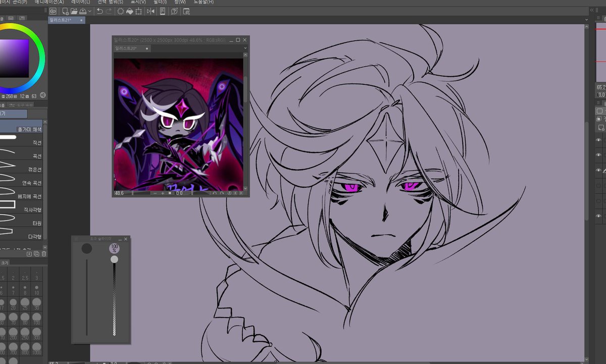Rotate reference view left
This screenshot has width=606, height=364.
pyautogui.click(x=215, y=193)
